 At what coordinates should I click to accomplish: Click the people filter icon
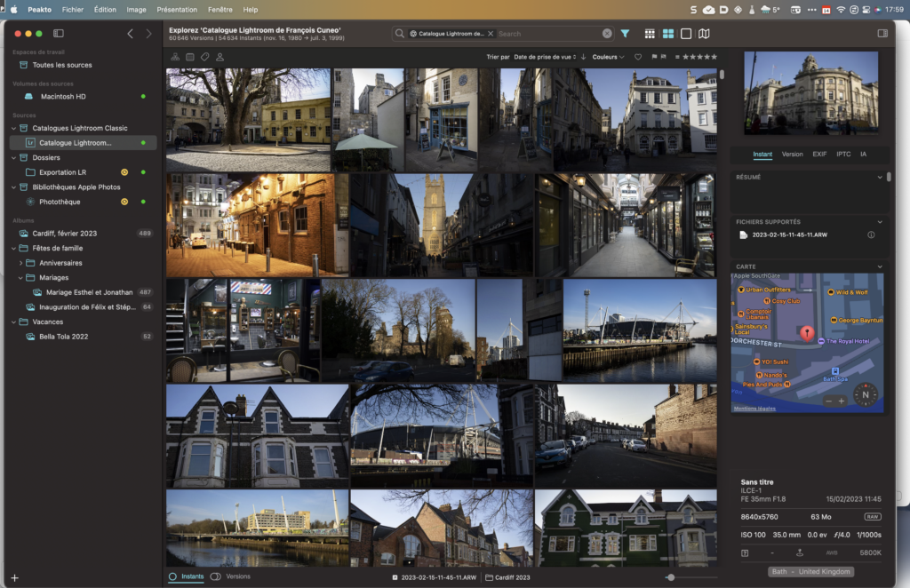coord(220,57)
